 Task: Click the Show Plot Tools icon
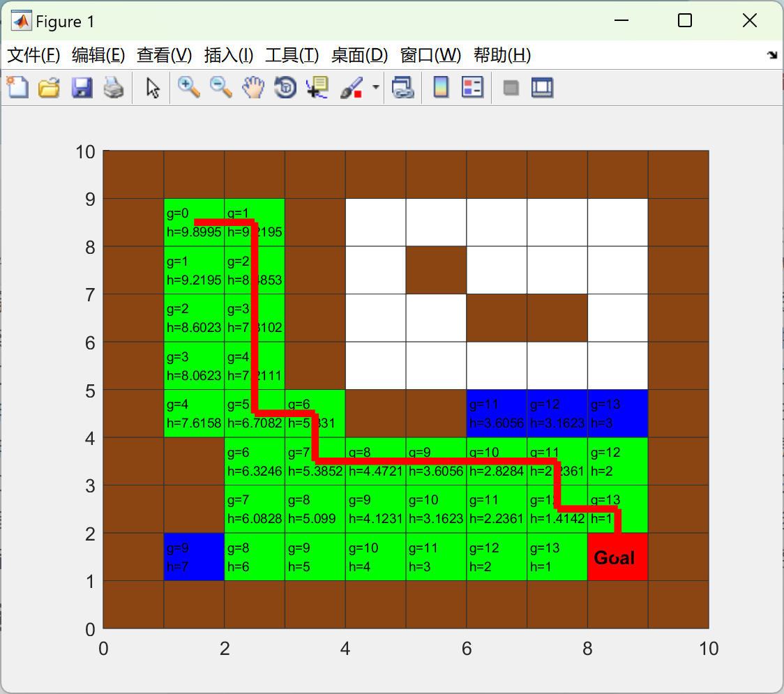click(x=542, y=87)
